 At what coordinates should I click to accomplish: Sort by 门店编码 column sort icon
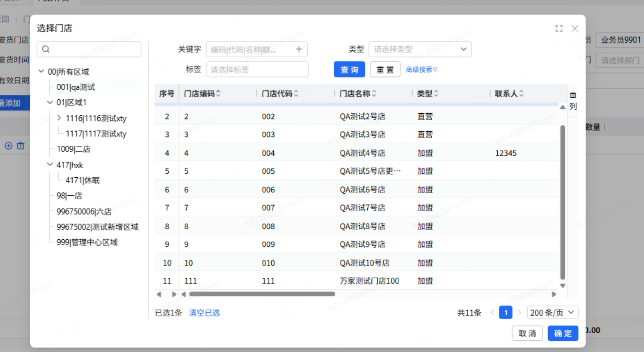(x=218, y=93)
